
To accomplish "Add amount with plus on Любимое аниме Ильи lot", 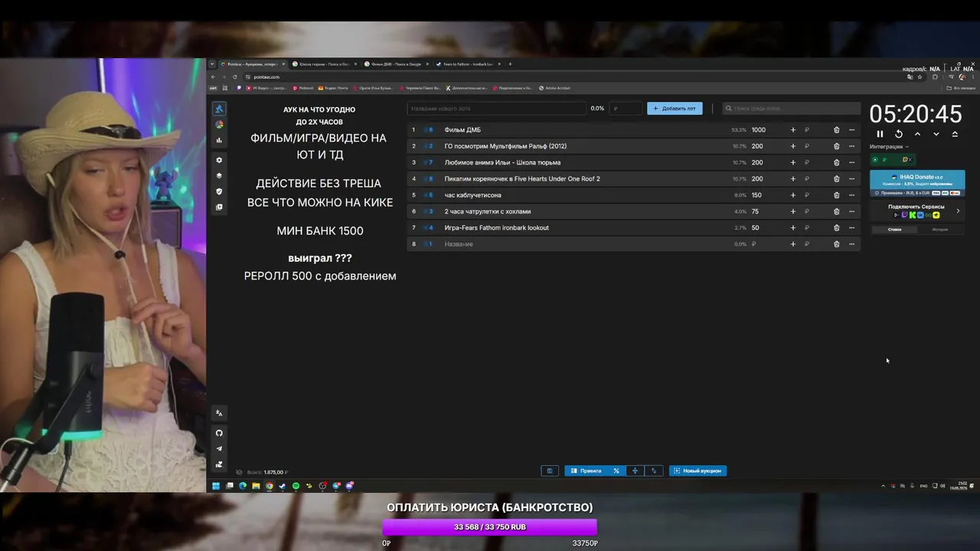I will click(x=793, y=162).
